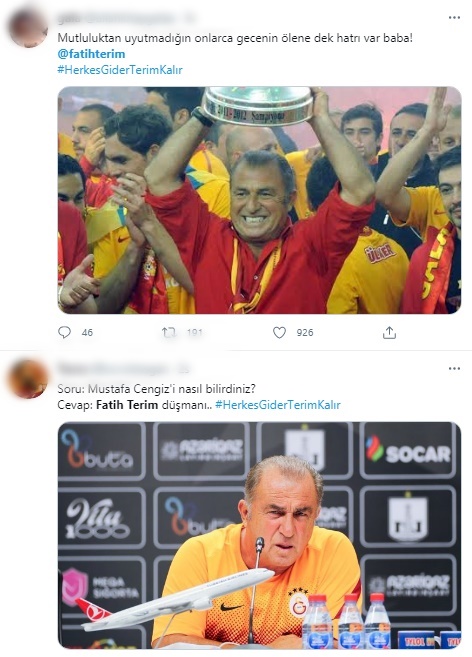Image resolution: width=472 pixels, height=657 pixels.
Task: Click the 46 replies count
Action: [87, 333]
